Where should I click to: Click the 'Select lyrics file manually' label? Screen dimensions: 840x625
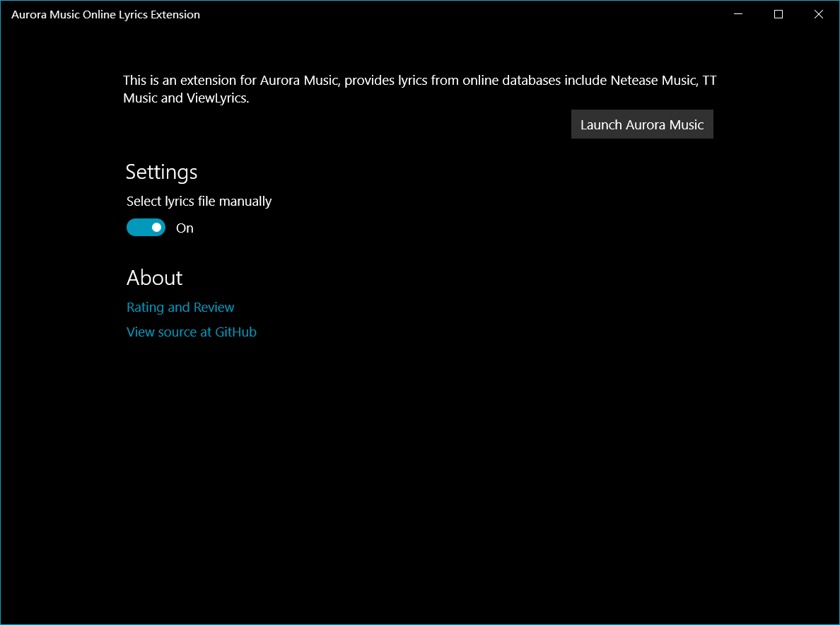click(199, 201)
